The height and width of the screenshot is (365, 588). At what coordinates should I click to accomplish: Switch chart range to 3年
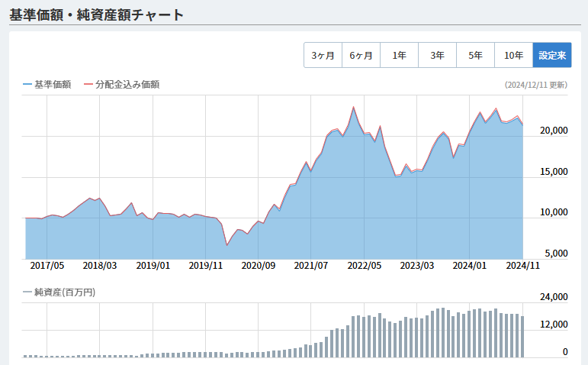[x=437, y=55]
